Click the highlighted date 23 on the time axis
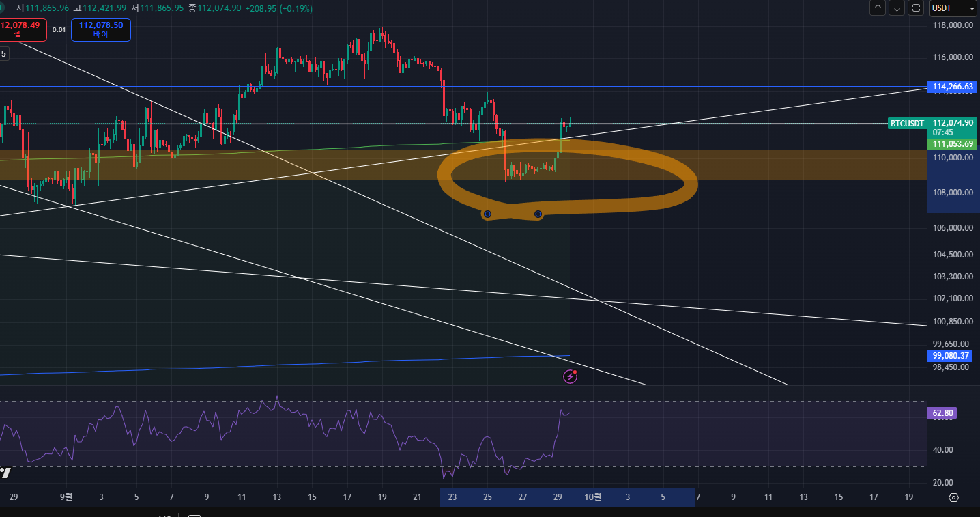The image size is (980, 517). [452, 497]
